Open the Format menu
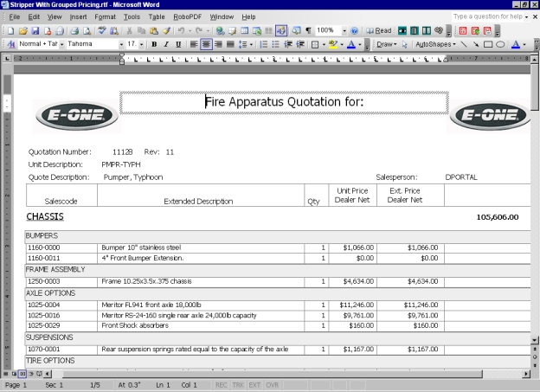This screenshot has height=392, width=540. [105, 17]
